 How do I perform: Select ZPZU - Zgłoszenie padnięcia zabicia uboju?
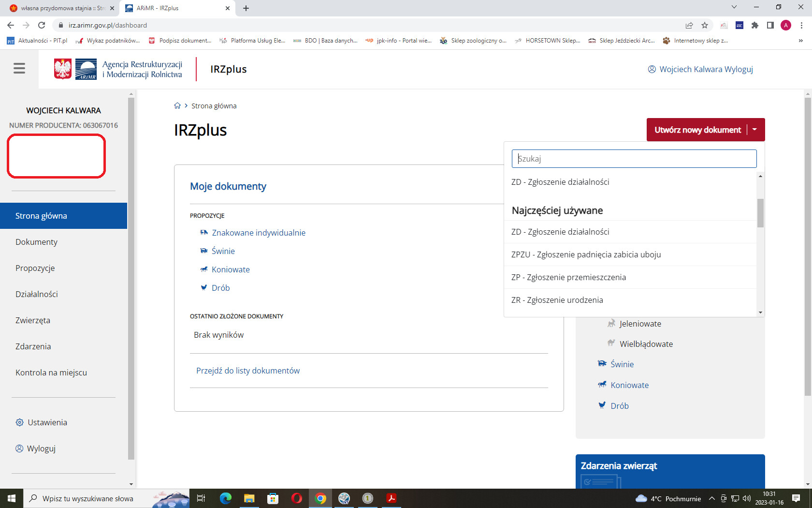586,254
